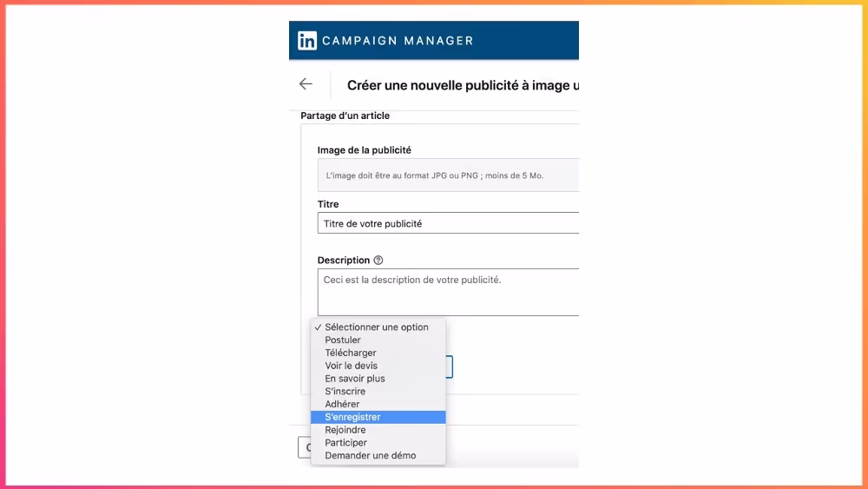The height and width of the screenshot is (489, 868).
Task: Click the image upload area for the ad
Action: coord(448,175)
